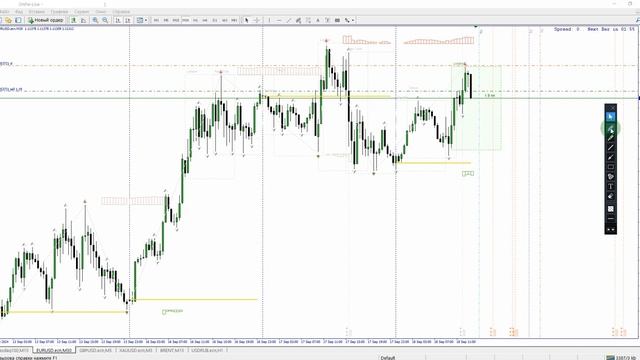Switch to the EURUSD.ecn,M30 chart tab
640x360 pixels.
[x=54, y=351]
